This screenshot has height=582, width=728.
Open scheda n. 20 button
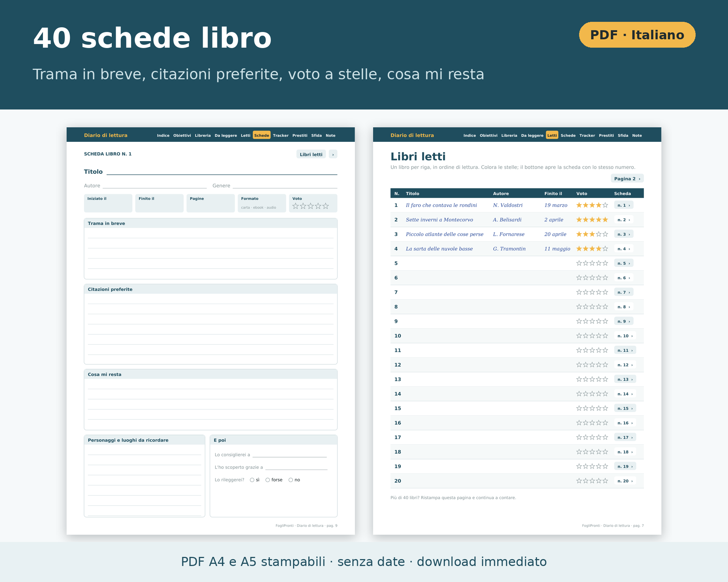[x=625, y=481]
